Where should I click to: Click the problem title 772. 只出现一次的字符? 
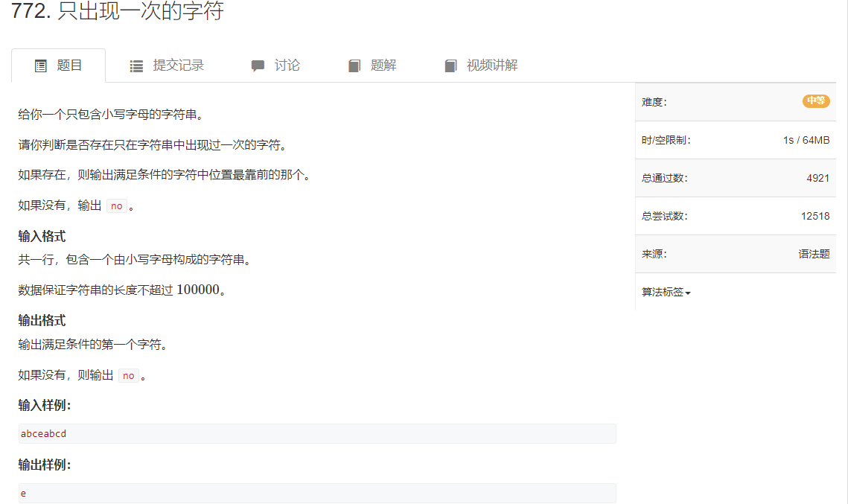coord(118,11)
